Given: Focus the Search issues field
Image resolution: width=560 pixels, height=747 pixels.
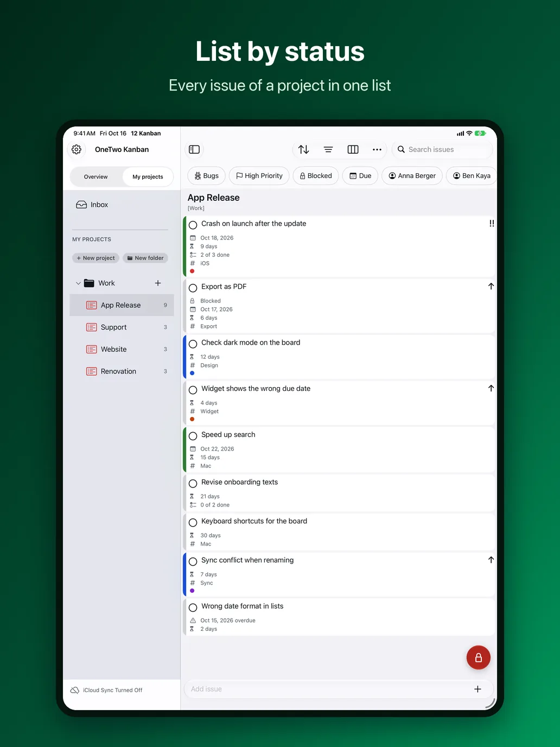Looking at the screenshot, I should pyautogui.click(x=442, y=149).
